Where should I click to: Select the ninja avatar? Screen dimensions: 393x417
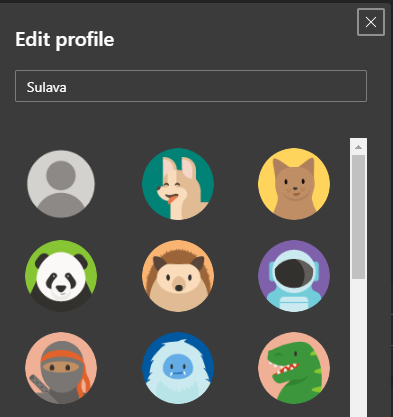point(61,368)
